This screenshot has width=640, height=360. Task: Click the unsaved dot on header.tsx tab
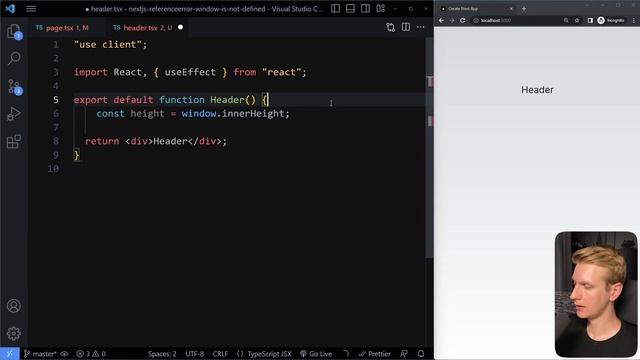pos(180,27)
